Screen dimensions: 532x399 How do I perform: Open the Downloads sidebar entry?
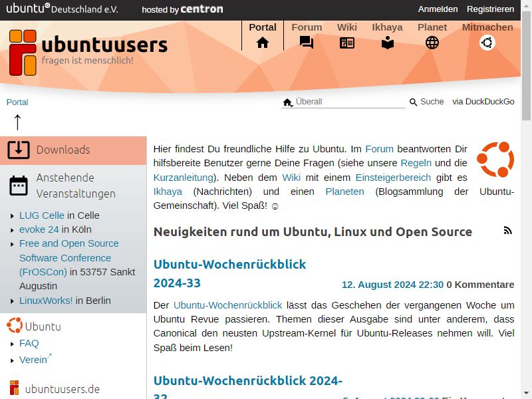(x=73, y=151)
